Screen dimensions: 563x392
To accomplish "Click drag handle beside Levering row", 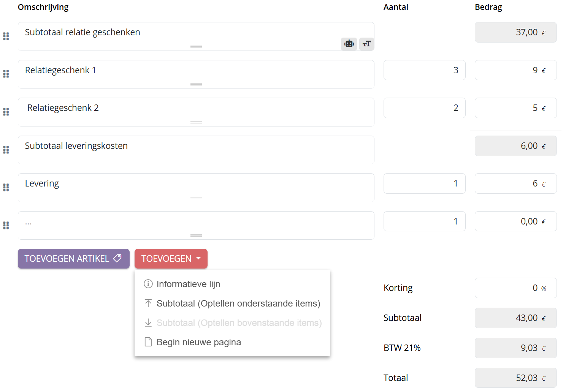I will 6,187.
